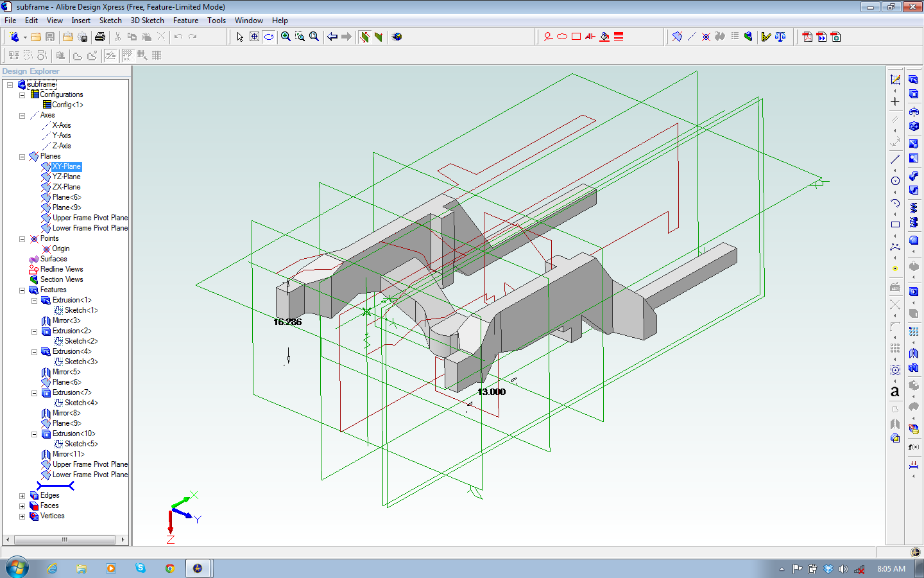Collapse the Planes tree node
This screenshot has width=924, height=578.
click(22, 156)
